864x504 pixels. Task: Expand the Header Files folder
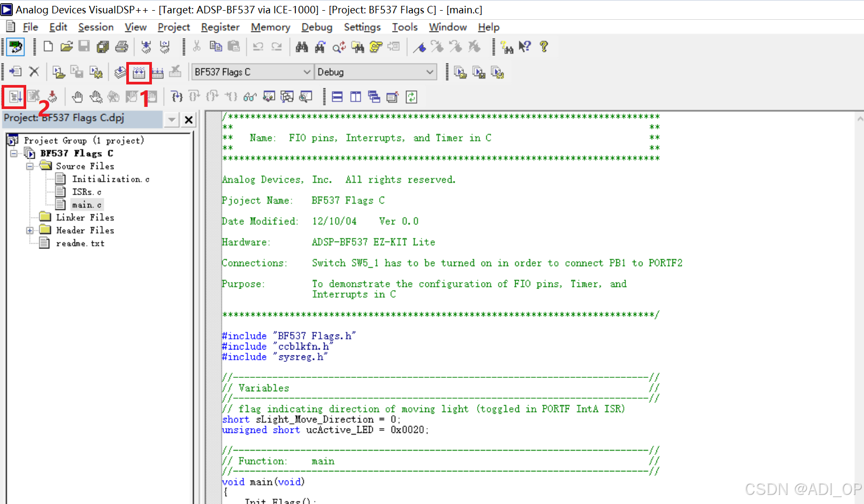click(30, 230)
